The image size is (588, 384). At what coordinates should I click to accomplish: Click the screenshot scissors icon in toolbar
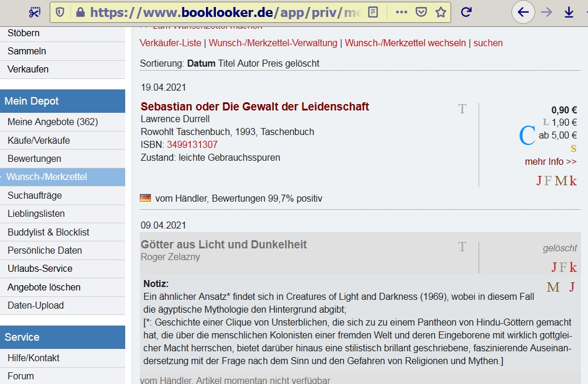coord(35,12)
